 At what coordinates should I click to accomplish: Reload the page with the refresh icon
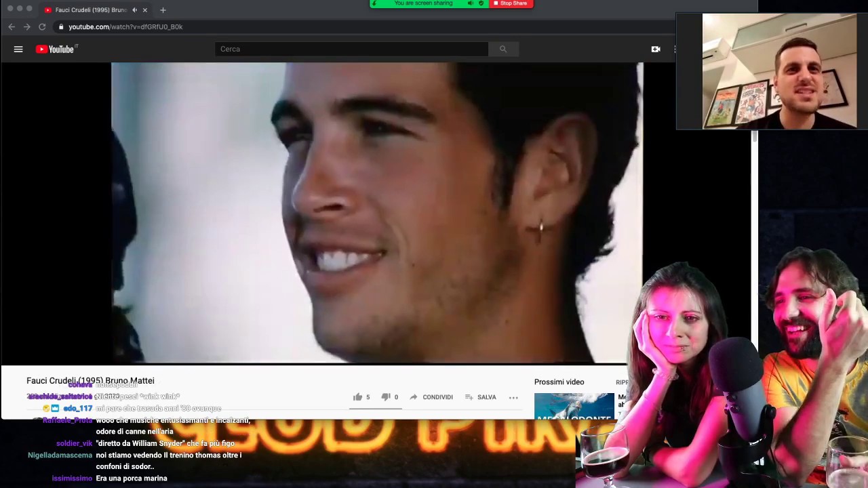click(x=42, y=26)
